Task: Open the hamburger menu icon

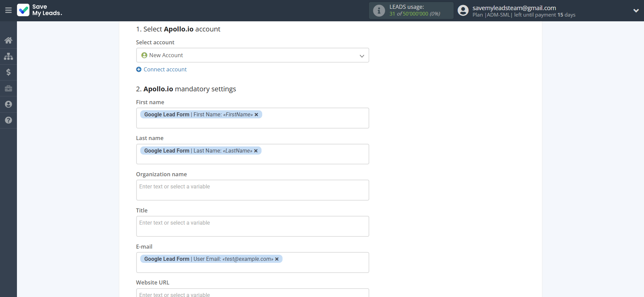Action: click(8, 10)
